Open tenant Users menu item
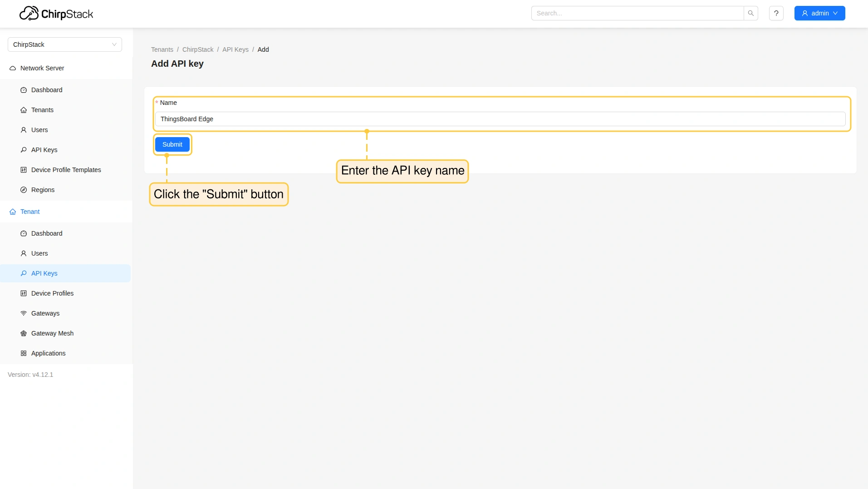This screenshot has height=489, width=868. click(x=39, y=253)
